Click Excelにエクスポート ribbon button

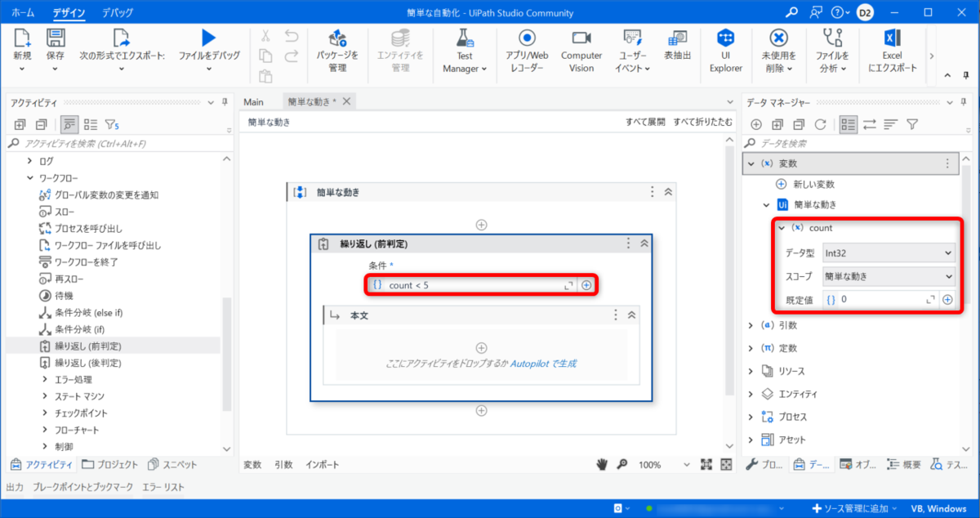tap(892, 51)
